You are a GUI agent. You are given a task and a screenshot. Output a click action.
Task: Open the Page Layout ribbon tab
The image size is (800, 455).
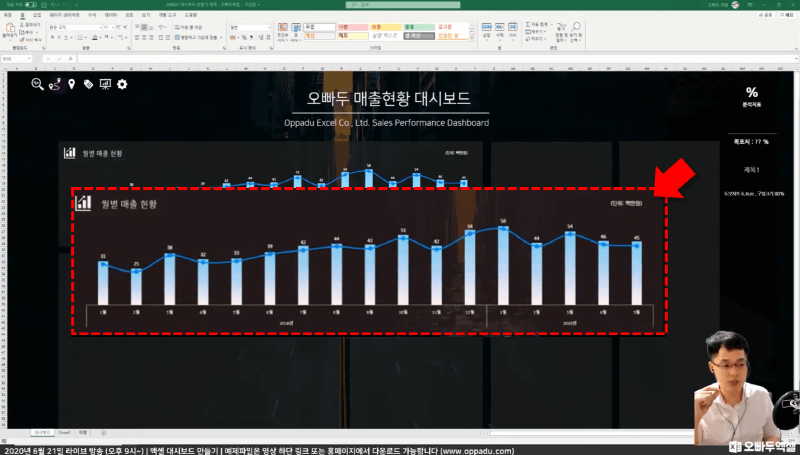tap(64, 15)
